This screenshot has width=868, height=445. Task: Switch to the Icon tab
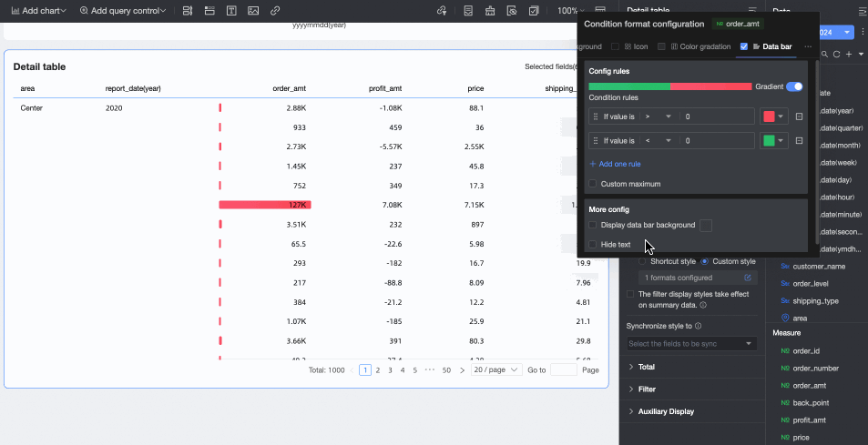point(636,47)
